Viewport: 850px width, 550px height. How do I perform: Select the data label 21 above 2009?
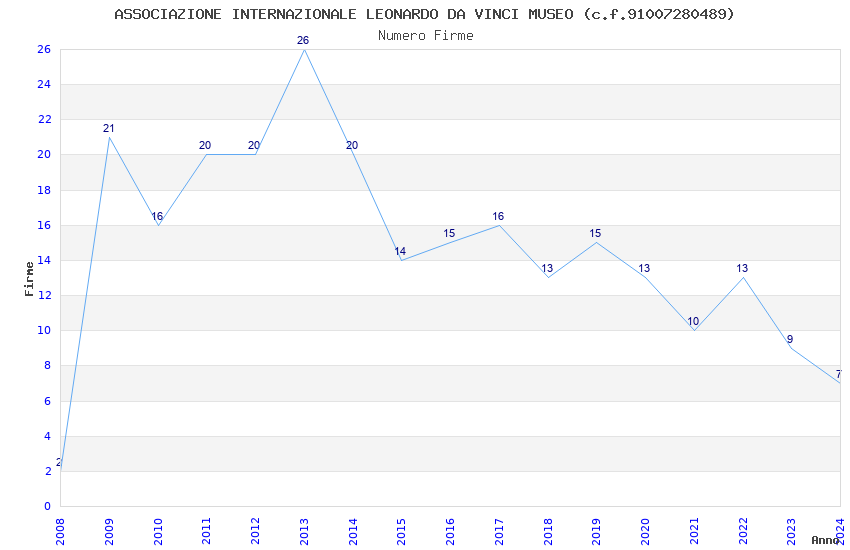coord(108,128)
